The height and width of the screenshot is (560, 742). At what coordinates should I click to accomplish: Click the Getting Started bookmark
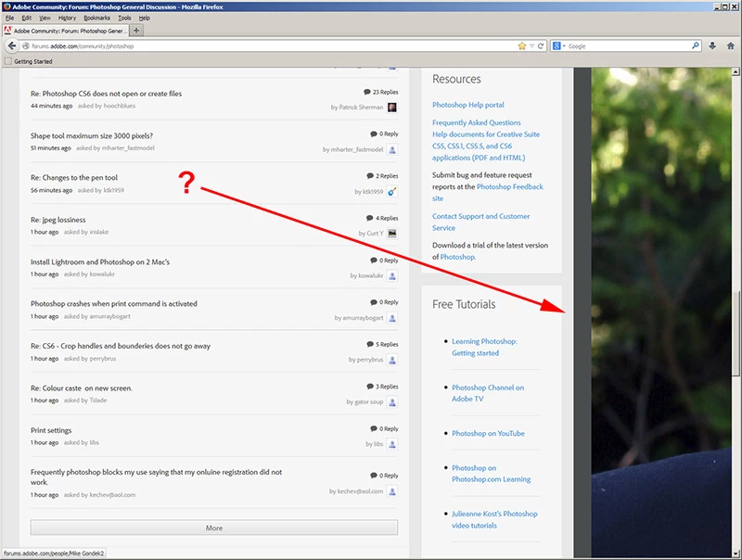[x=29, y=61]
